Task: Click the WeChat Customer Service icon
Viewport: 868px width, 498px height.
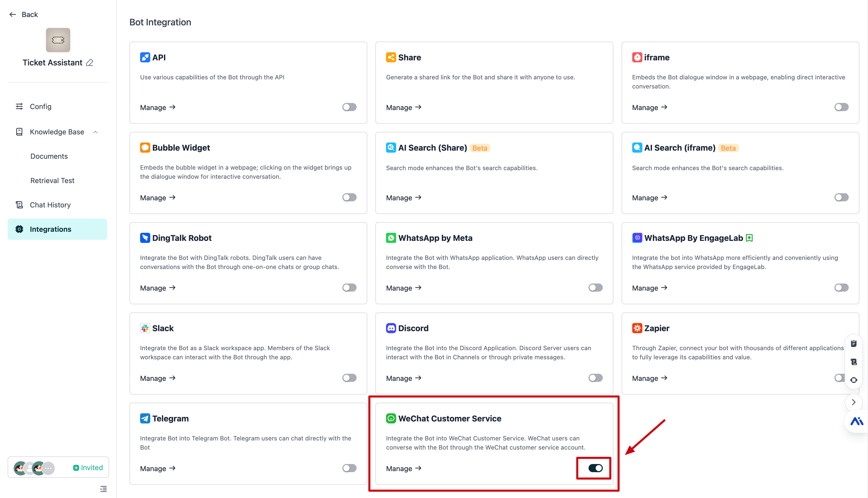Action: (x=391, y=418)
